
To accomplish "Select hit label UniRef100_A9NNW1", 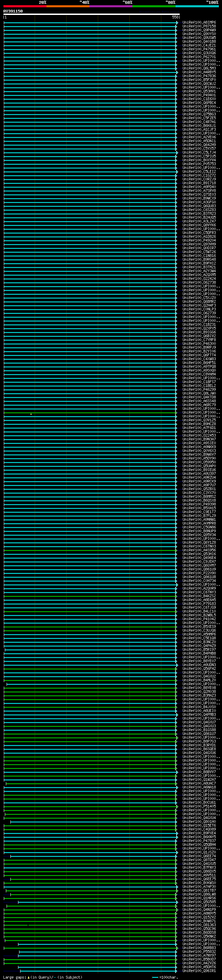I will (x=199, y=520).
